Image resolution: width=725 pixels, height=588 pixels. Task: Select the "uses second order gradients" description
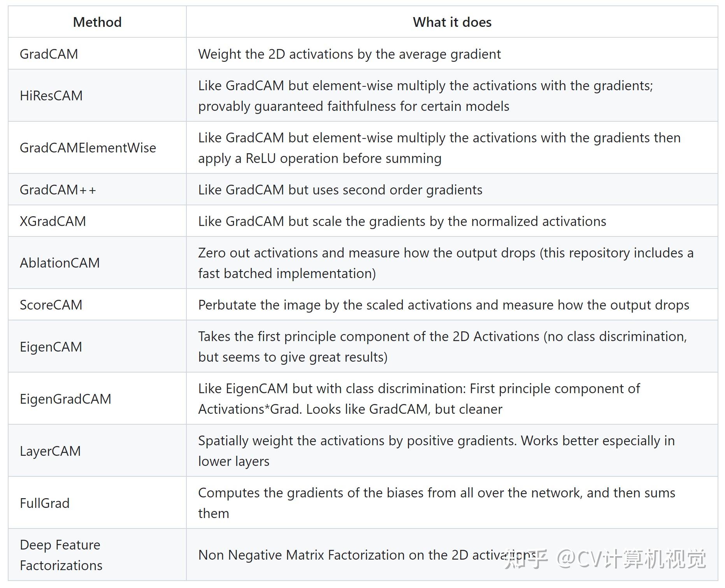(340, 190)
